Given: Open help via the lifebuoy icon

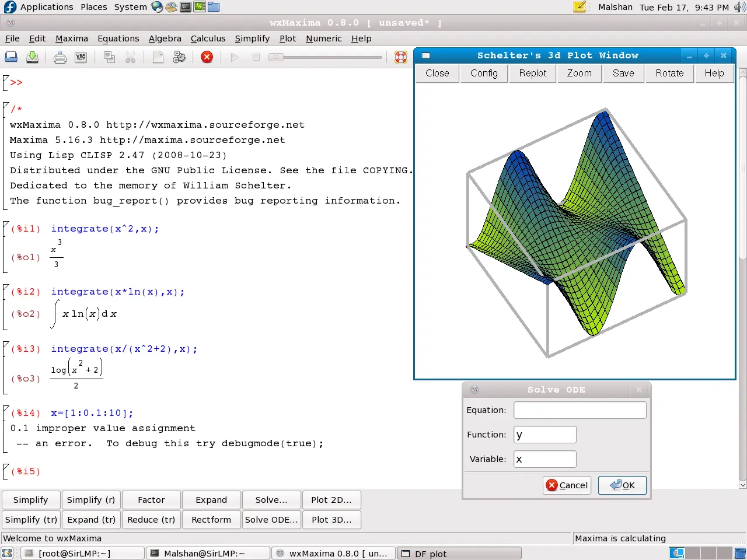Looking at the screenshot, I should coord(401,57).
